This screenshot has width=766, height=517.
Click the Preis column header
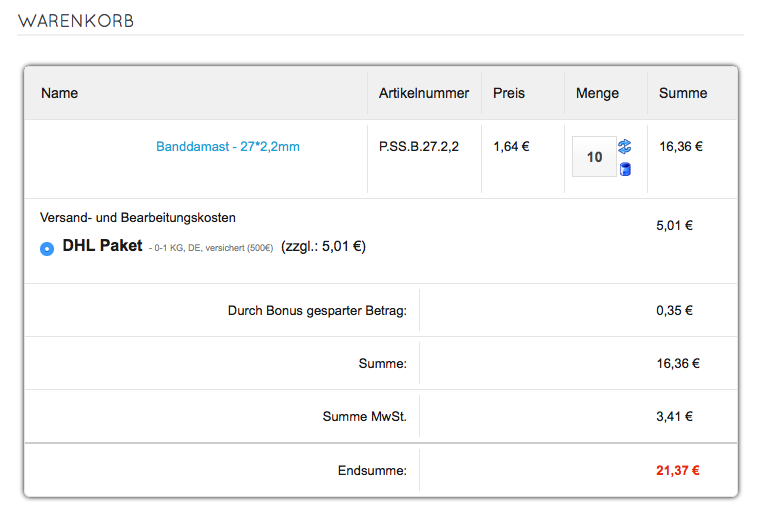509,93
